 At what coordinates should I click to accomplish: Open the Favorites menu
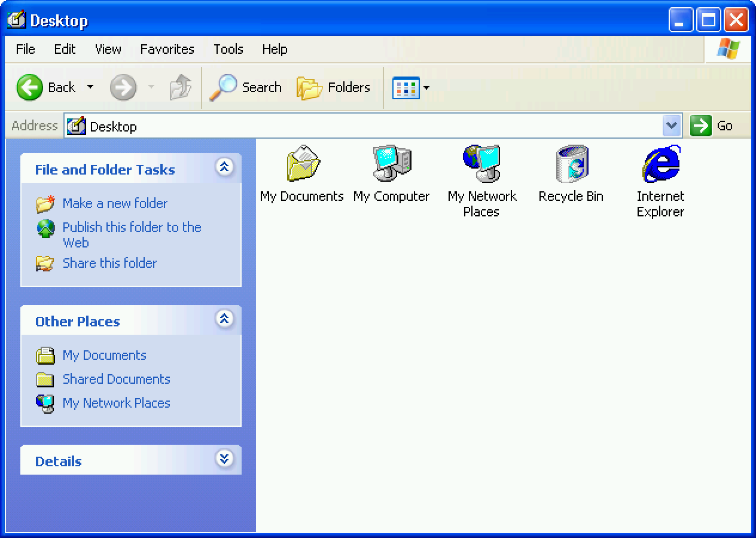tap(167, 49)
